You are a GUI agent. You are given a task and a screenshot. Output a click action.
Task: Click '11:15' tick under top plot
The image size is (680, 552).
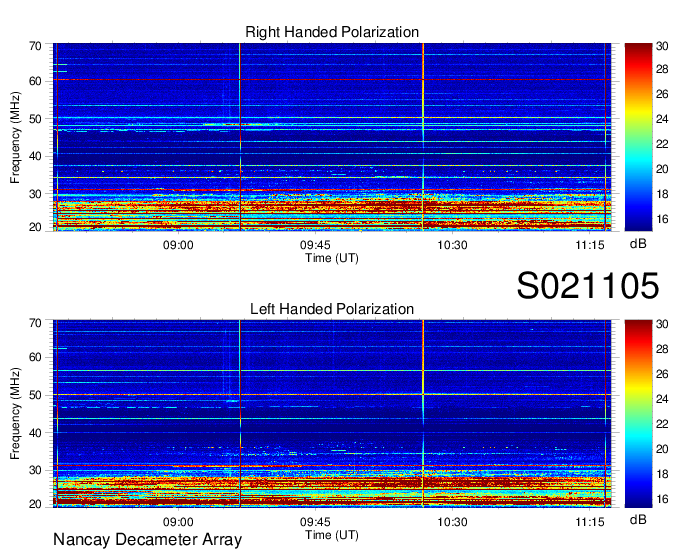tap(590, 245)
